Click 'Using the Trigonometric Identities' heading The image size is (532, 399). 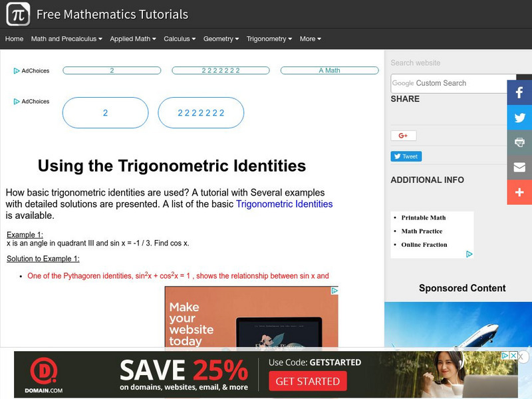pyautogui.click(x=172, y=166)
